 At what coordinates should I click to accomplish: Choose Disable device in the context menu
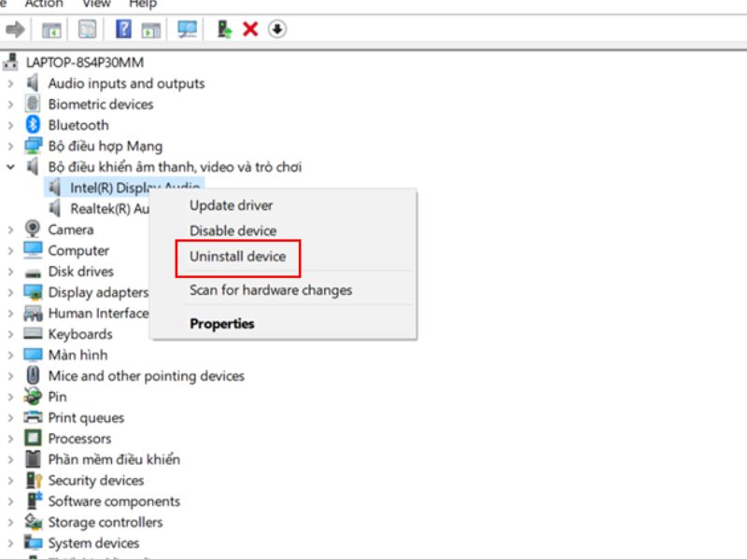point(233,231)
